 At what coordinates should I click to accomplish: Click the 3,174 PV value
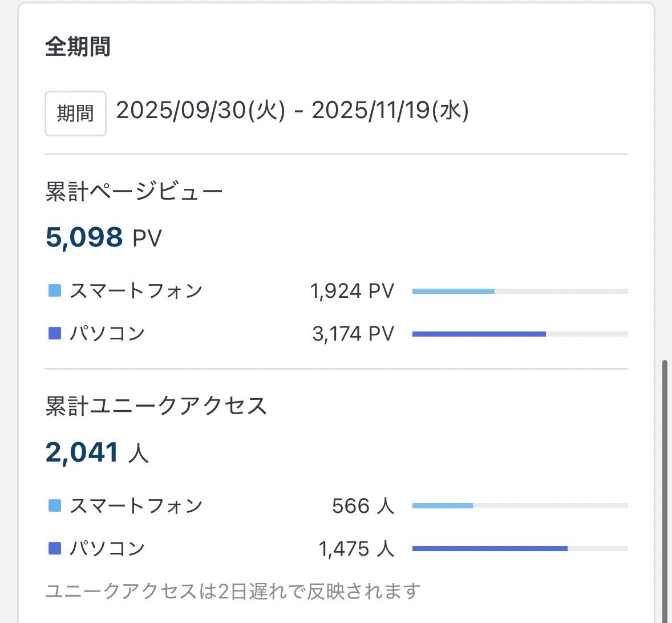(x=353, y=334)
